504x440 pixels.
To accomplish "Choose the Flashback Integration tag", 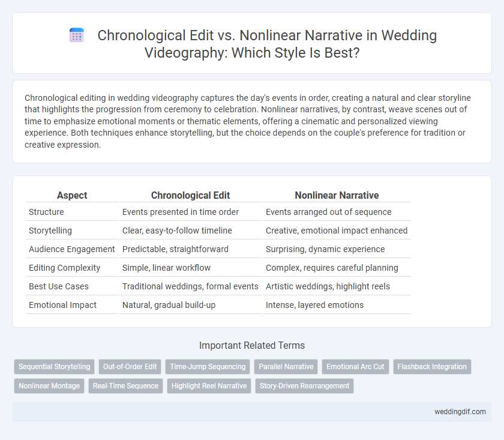I will coord(432,367).
